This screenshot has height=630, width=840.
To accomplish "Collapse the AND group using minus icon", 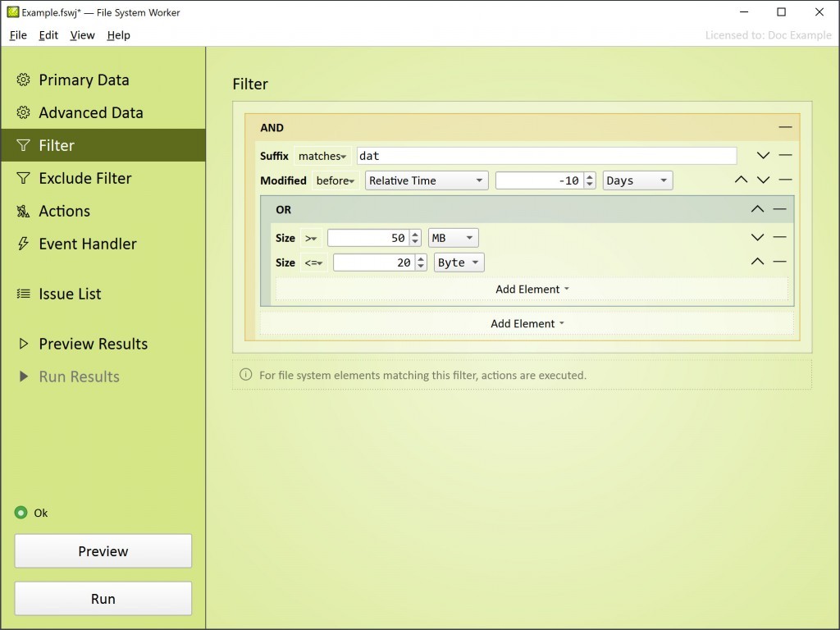I will 785,127.
